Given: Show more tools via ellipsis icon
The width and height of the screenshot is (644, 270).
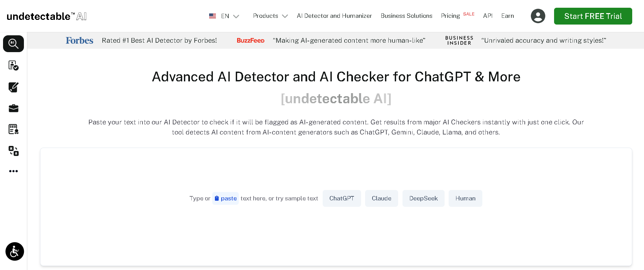Looking at the screenshot, I should (13, 171).
